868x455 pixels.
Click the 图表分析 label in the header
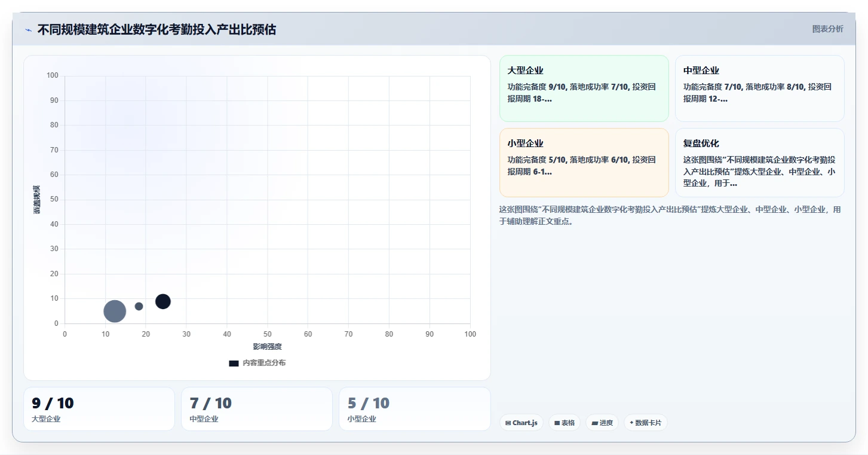coord(827,29)
